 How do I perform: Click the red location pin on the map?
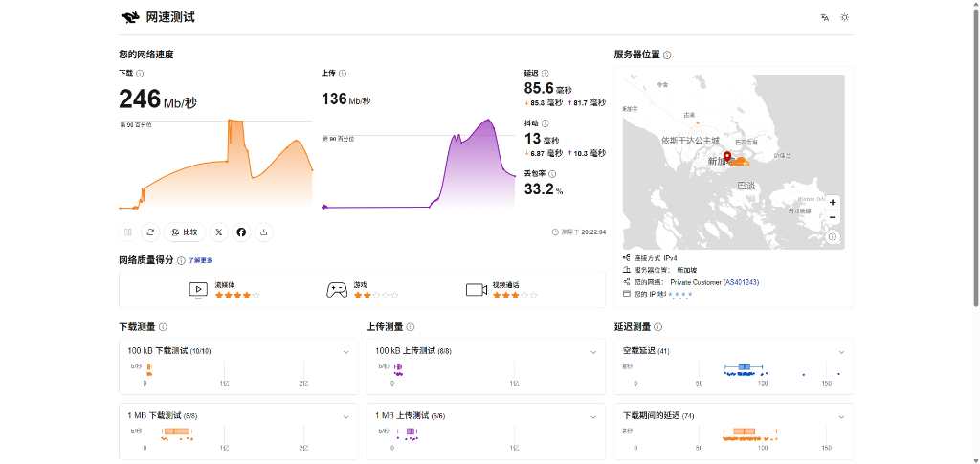727,157
